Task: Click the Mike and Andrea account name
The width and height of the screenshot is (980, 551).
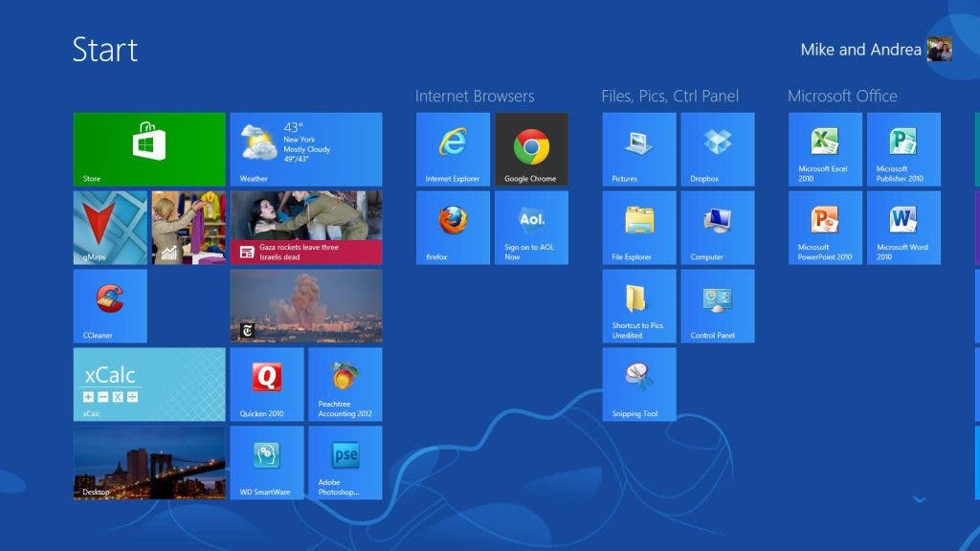Action: click(x=860, y=50)
